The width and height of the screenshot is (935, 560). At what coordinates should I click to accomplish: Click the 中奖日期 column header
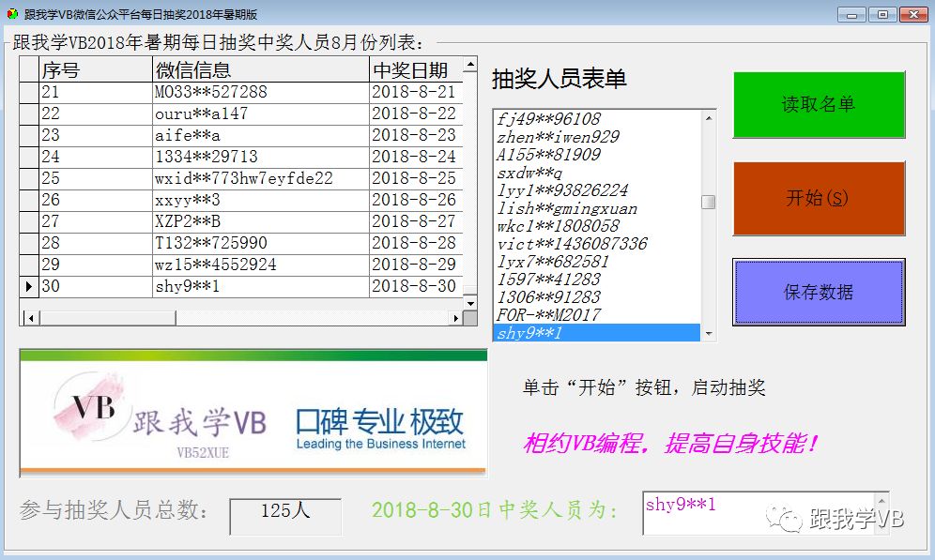click(416, 69)
